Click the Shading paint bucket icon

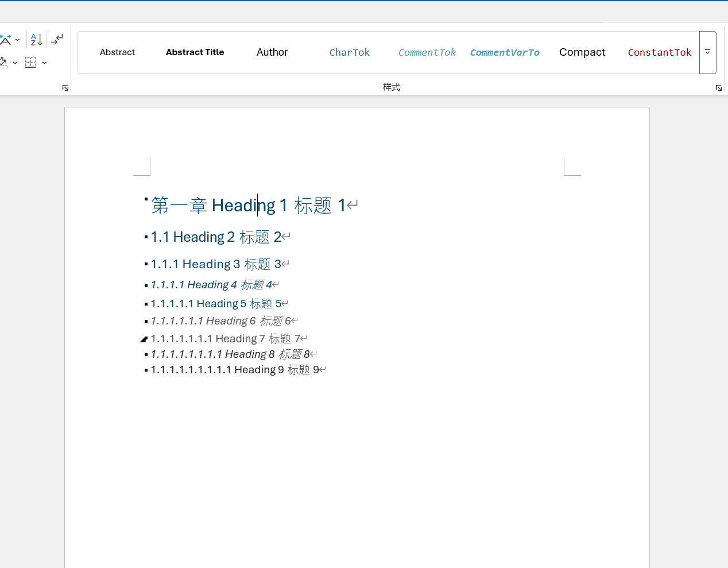3,63
